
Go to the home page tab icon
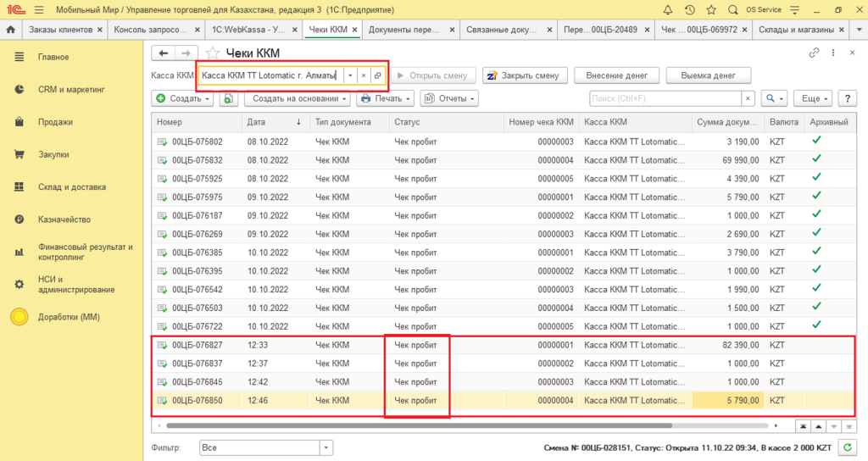coord(10,30)
